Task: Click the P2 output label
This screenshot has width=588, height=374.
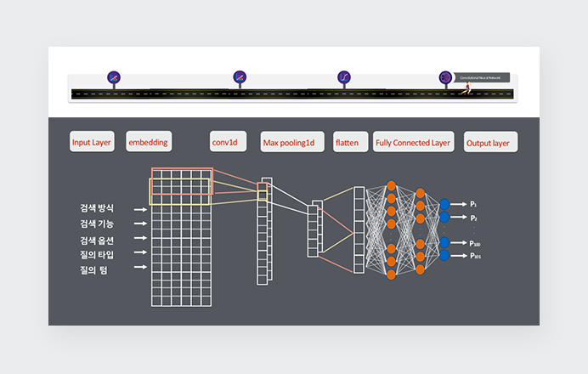Action: 473,218
